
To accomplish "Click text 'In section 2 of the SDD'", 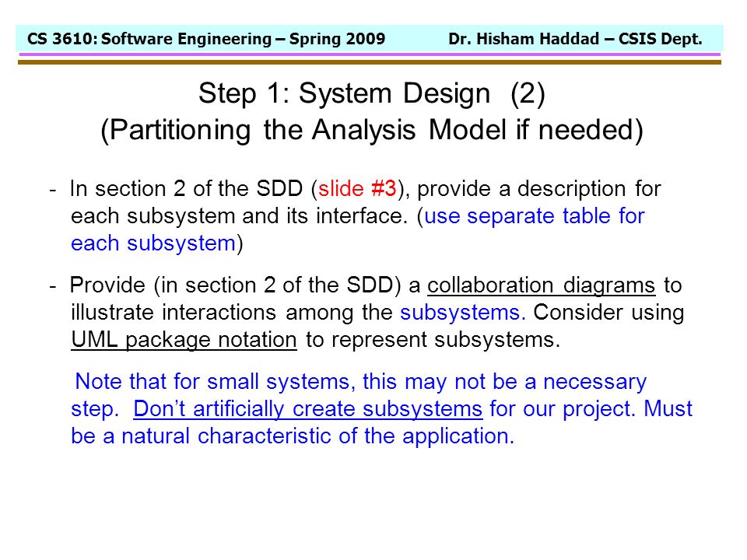I will (186, 188).
